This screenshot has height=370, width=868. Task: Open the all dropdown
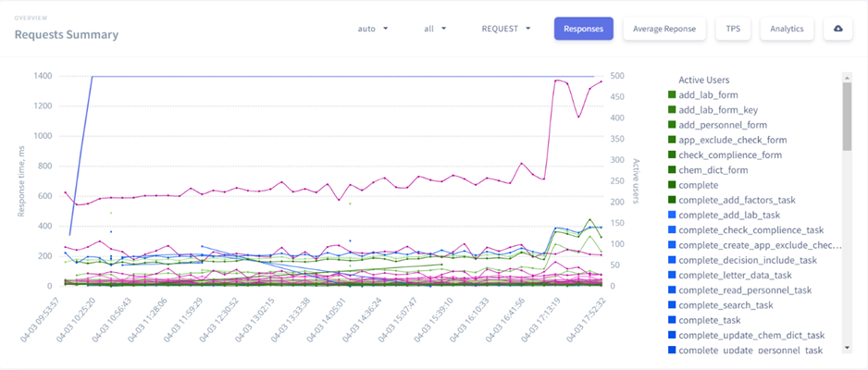pyautogui.click(x=435, y=29)
